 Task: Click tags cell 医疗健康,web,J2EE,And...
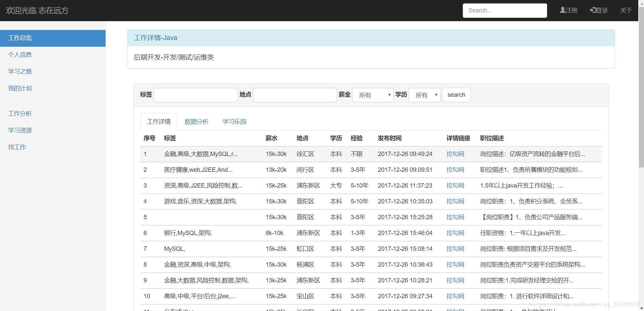pyautogui.click(x=198, y=170)
